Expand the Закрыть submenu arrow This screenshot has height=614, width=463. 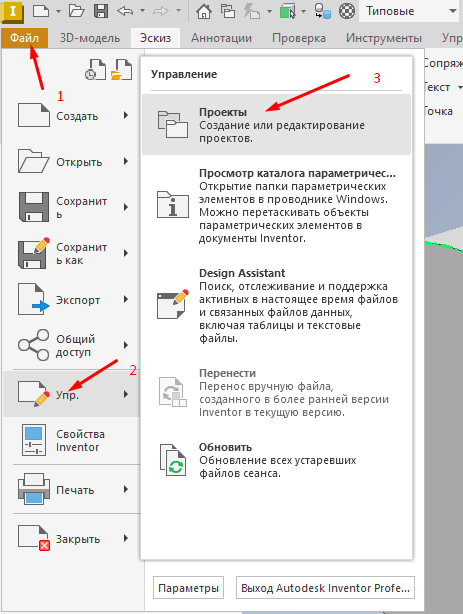click(126, 538)
